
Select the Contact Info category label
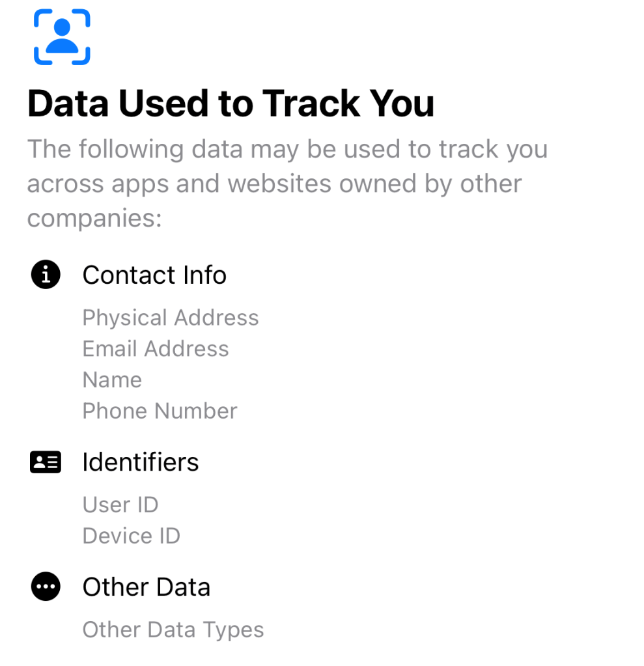pyautogui.click(x=154, y=275)
